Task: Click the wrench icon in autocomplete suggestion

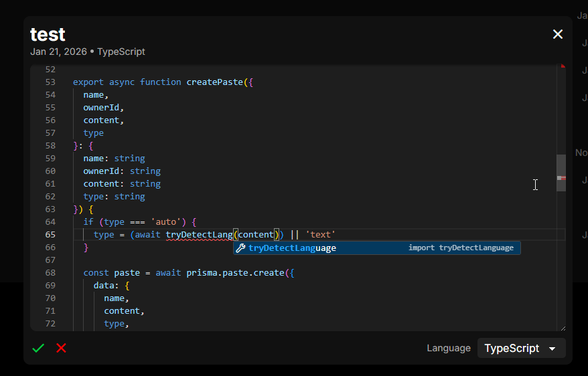Action: [241, 248]
